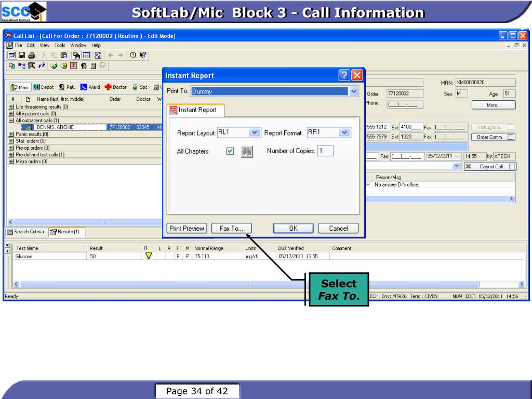The image size is (532, 399).
Task: Toggle the Order Comm checkbox
Action: point(511,137)
